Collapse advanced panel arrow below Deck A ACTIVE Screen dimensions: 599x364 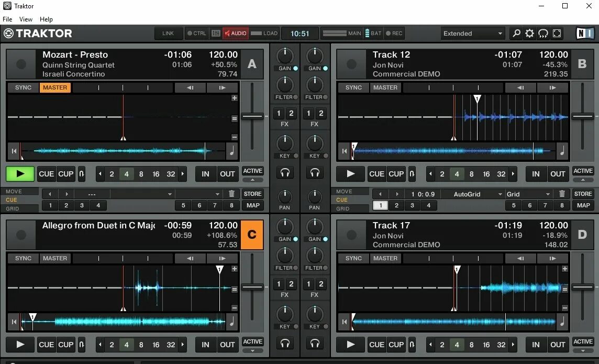[x=252, y=180]
